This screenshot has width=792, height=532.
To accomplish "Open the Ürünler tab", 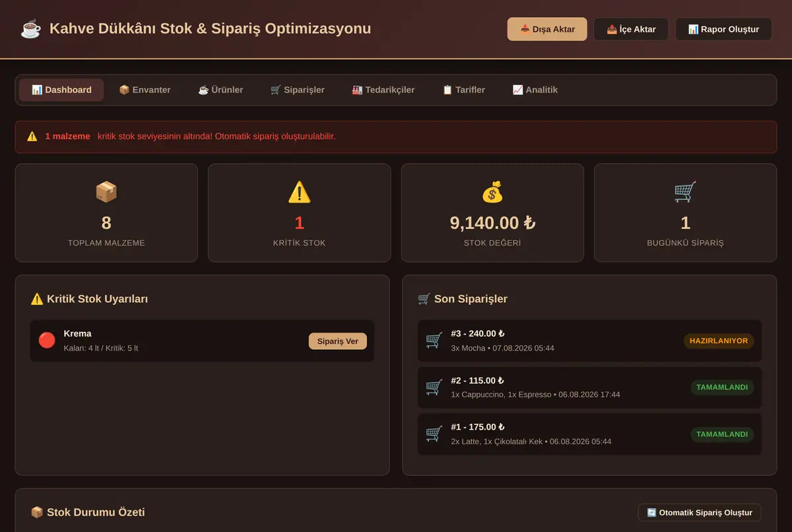I will [220, 90].
